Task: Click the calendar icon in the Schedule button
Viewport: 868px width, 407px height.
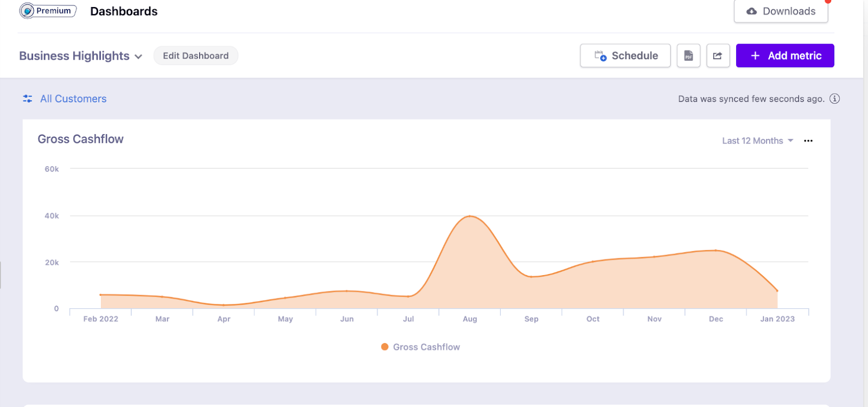Action: pyautogui.click(x=600, y=56)
